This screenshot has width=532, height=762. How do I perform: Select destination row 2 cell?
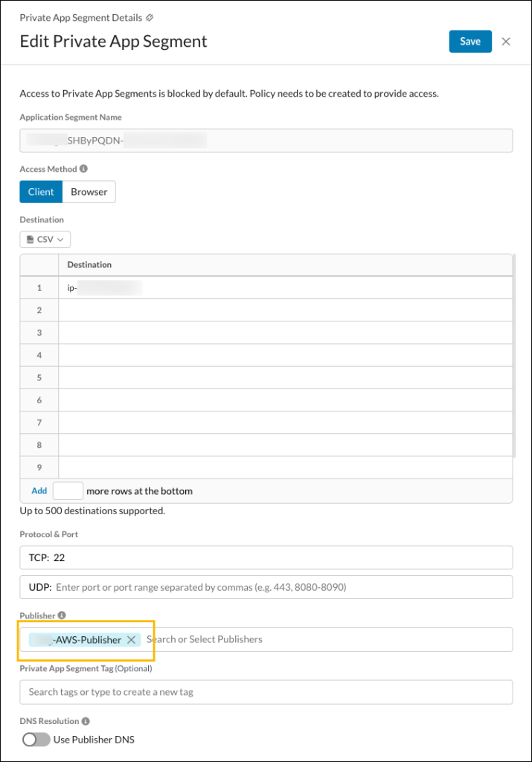(285, 310)
